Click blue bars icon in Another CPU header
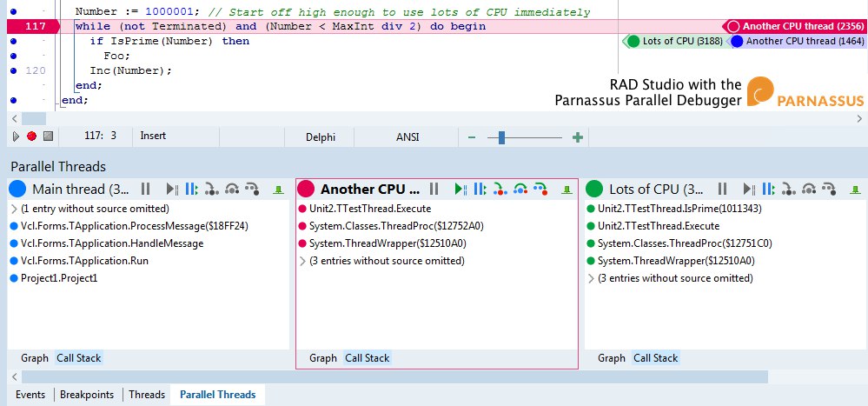Image resolution: width=868 pixels, height=406 pixels. 480,190
